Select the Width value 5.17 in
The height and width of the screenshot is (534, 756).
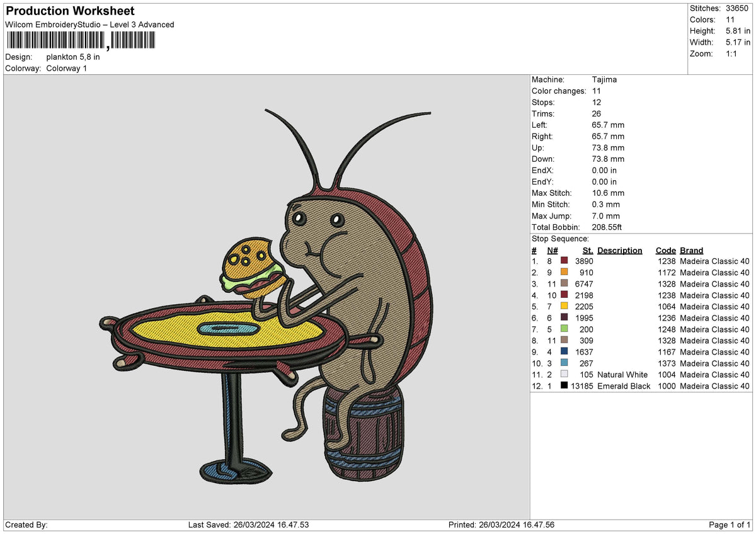click(738, 42)
